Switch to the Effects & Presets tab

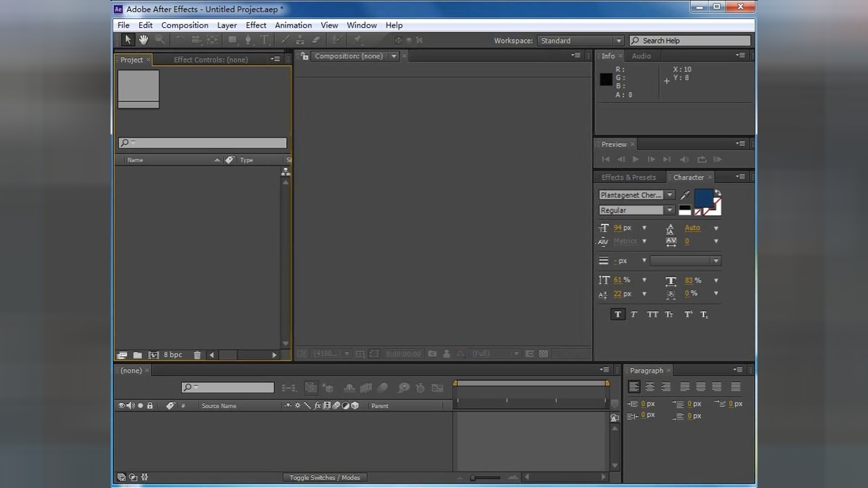click(x=629, y=178)
